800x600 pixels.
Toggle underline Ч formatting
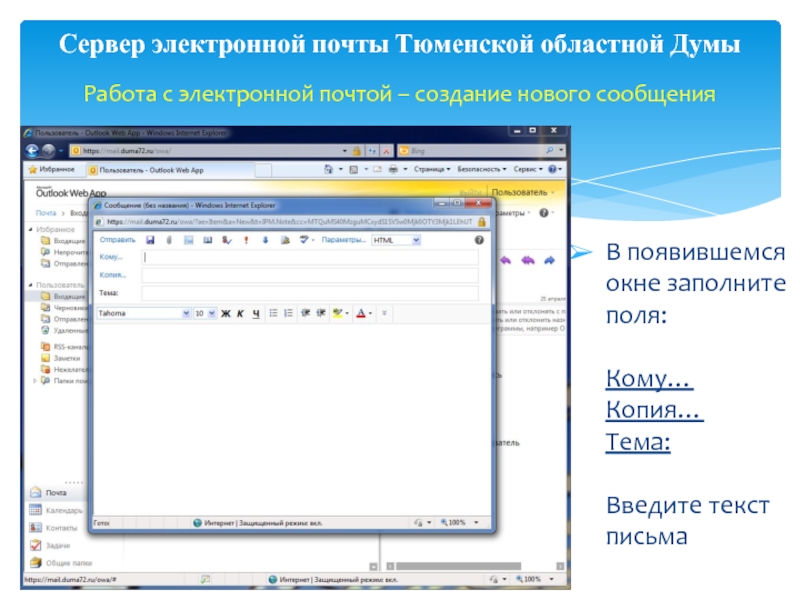256,314
